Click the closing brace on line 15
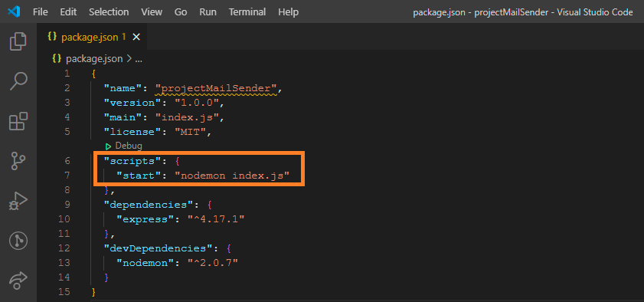The width and height of the screenshot is (644, 302). tap(94, 292)
